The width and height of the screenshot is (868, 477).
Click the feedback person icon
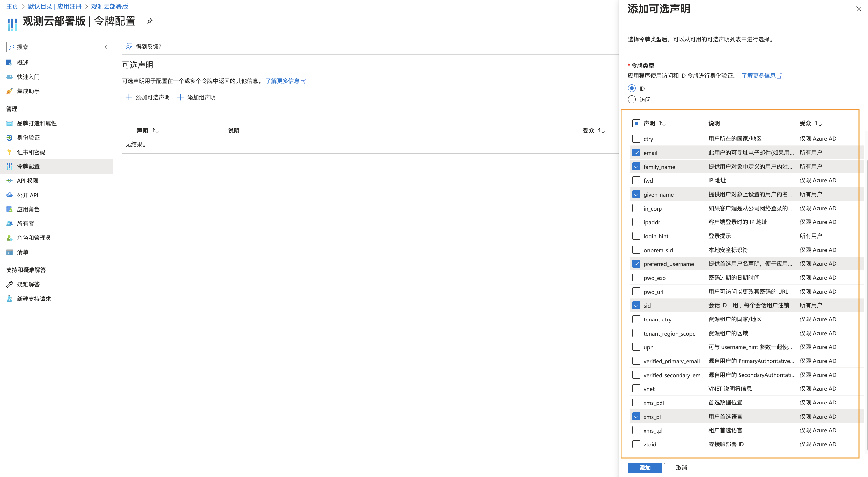pyautogui.click(x=129, y=47)
